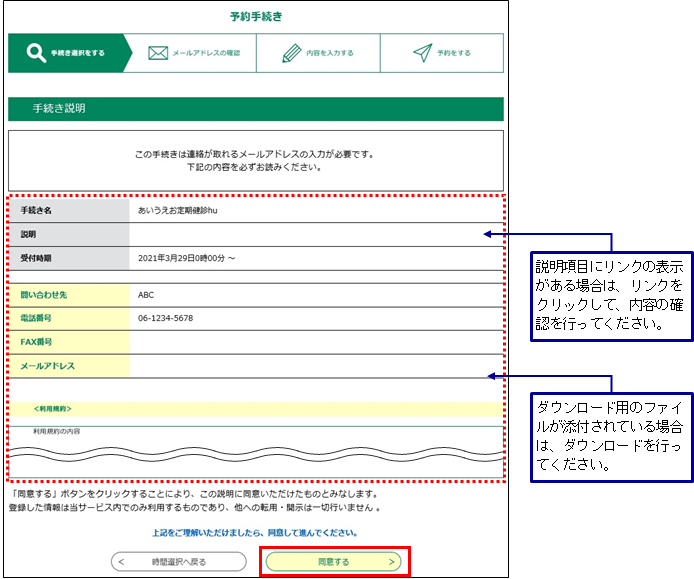
Task: Click the procedure name あいうえお定期健診hu
Action: point(180,211)
